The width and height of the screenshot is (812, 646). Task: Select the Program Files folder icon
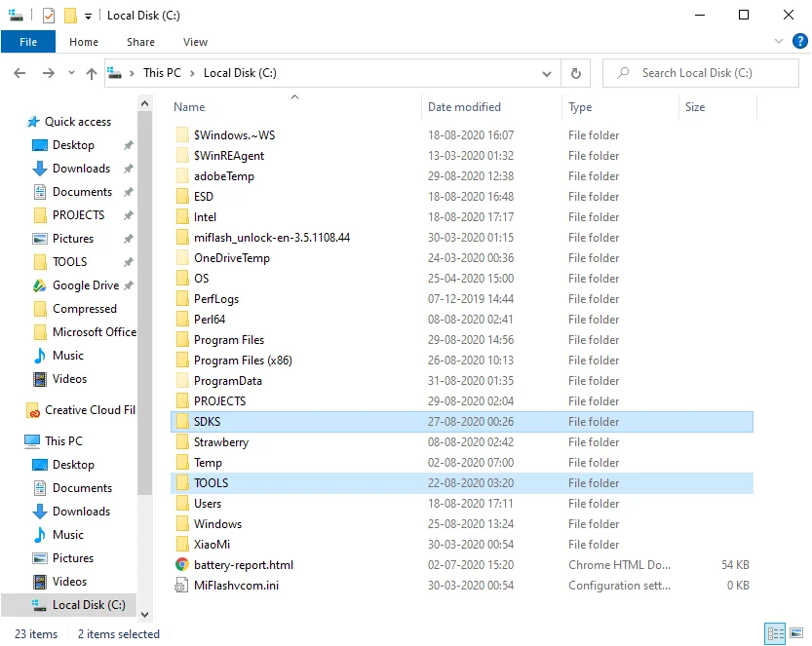[x=181, y=339]
